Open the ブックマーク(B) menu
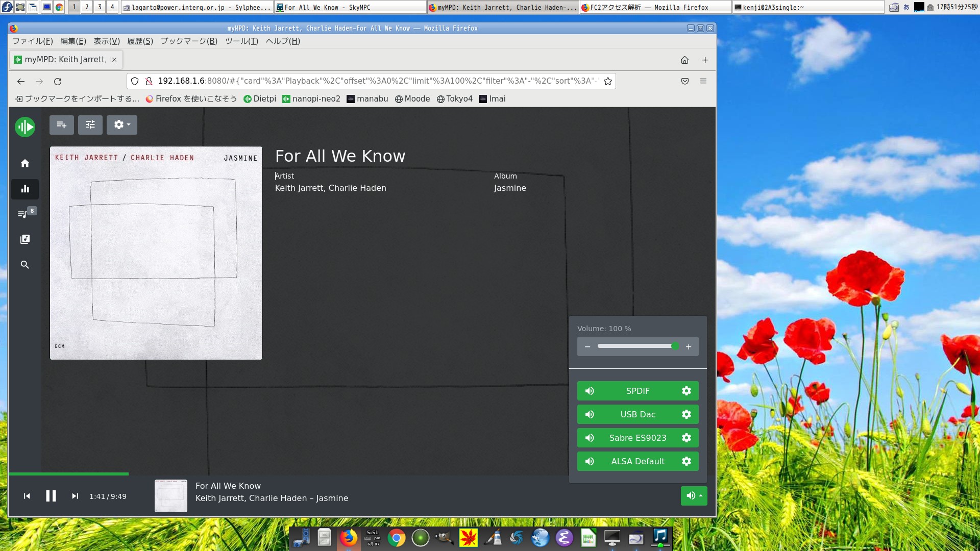Viewport: 980px width, 551px height. pos(189,41)
